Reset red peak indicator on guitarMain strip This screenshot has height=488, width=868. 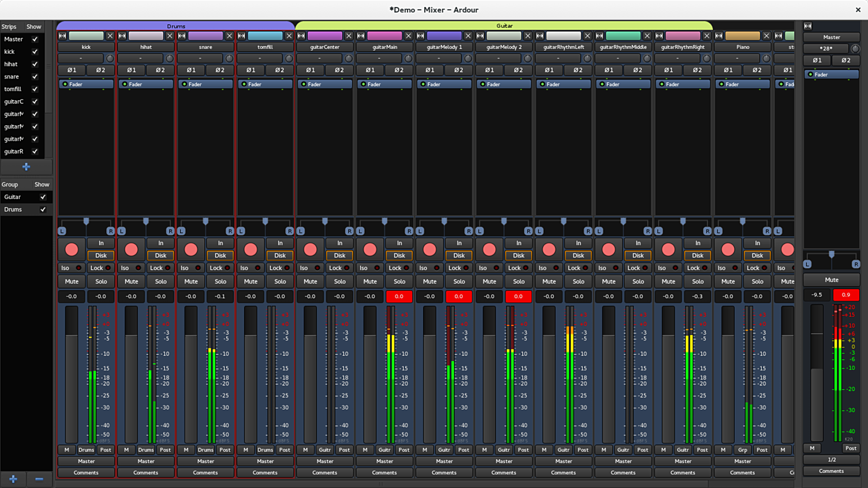click(x=399, y=296)
